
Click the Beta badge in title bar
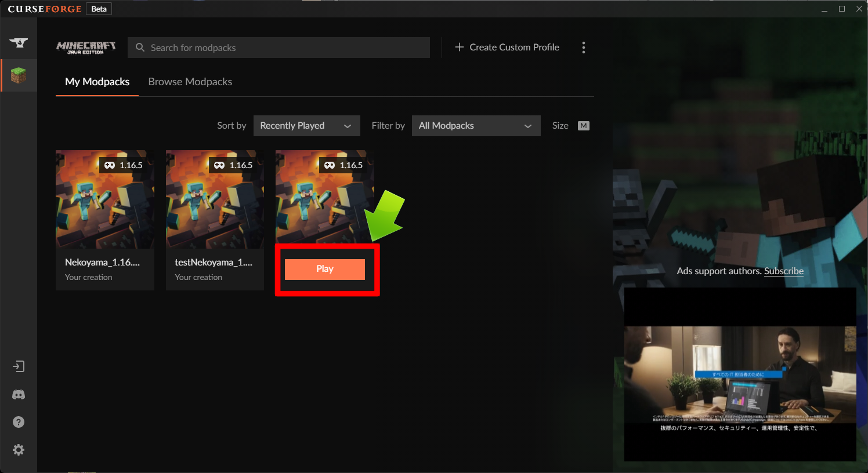[x=99, y=9]
